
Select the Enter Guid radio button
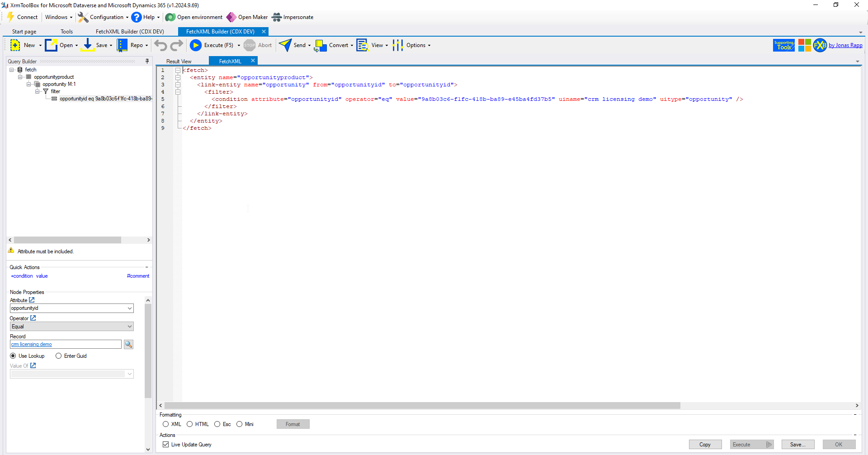pos(59,356)
